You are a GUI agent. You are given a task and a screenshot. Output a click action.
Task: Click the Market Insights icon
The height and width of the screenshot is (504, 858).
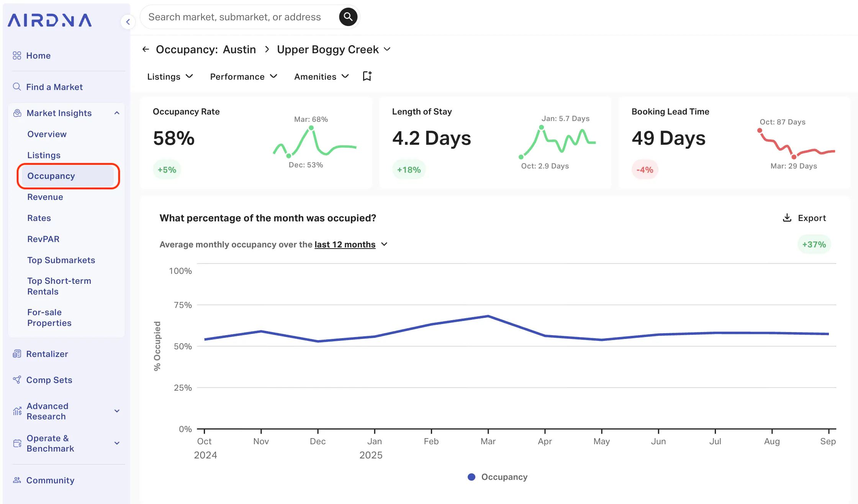click(x=17, y=113)
